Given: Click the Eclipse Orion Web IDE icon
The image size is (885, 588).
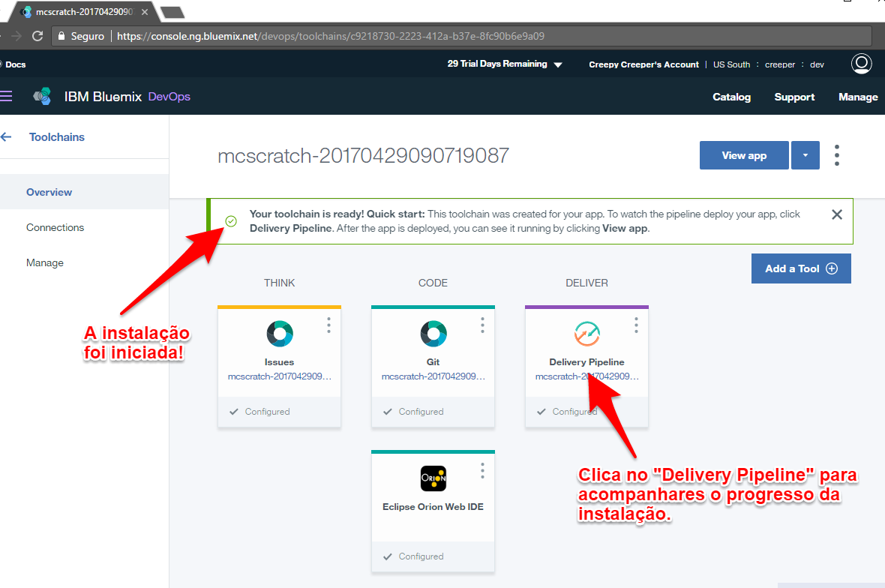Looking at the screenshot, I should click(433, 478).
